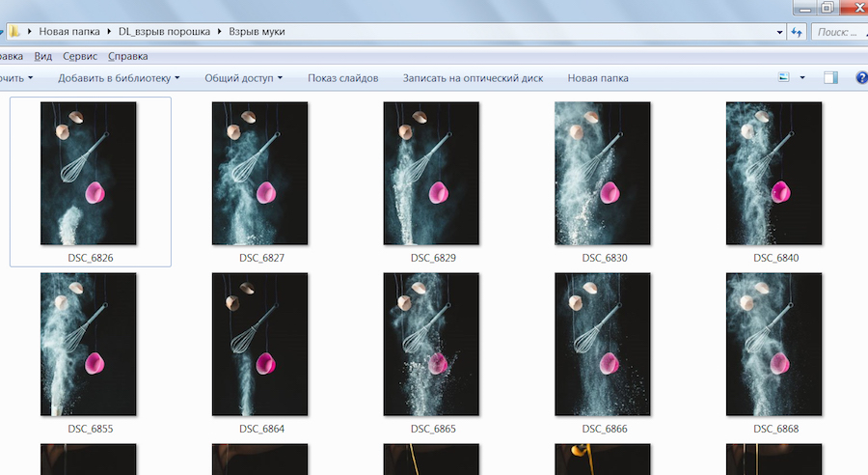Screen dimensions: 868x475
Task: Select thumbnail DSC_6868
Action: click(x=773, y=345)
